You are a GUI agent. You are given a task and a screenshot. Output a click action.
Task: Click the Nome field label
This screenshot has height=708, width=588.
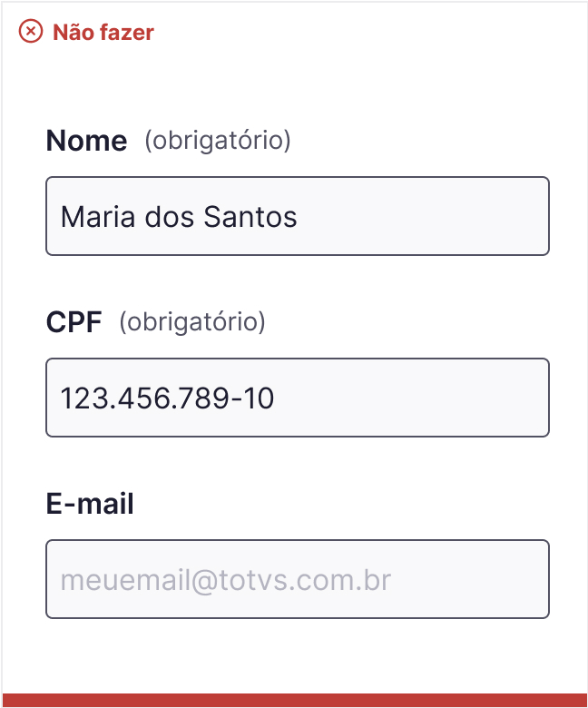(86, 141)
